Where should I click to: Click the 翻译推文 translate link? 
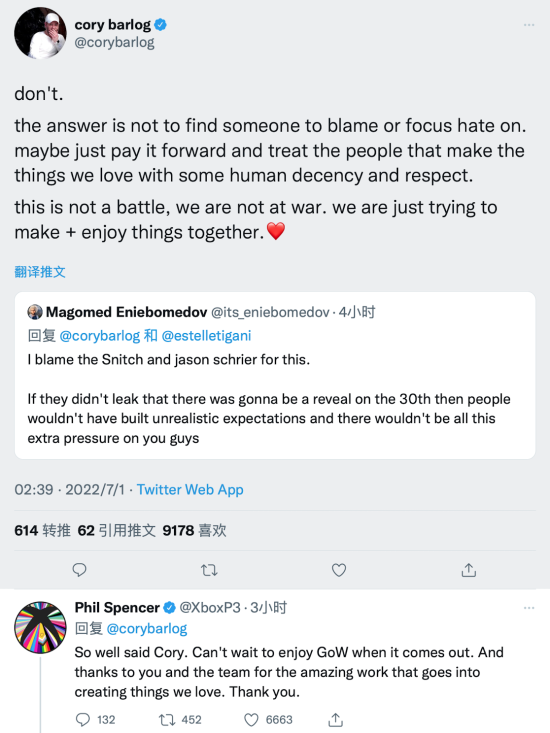tap(40, 272)
